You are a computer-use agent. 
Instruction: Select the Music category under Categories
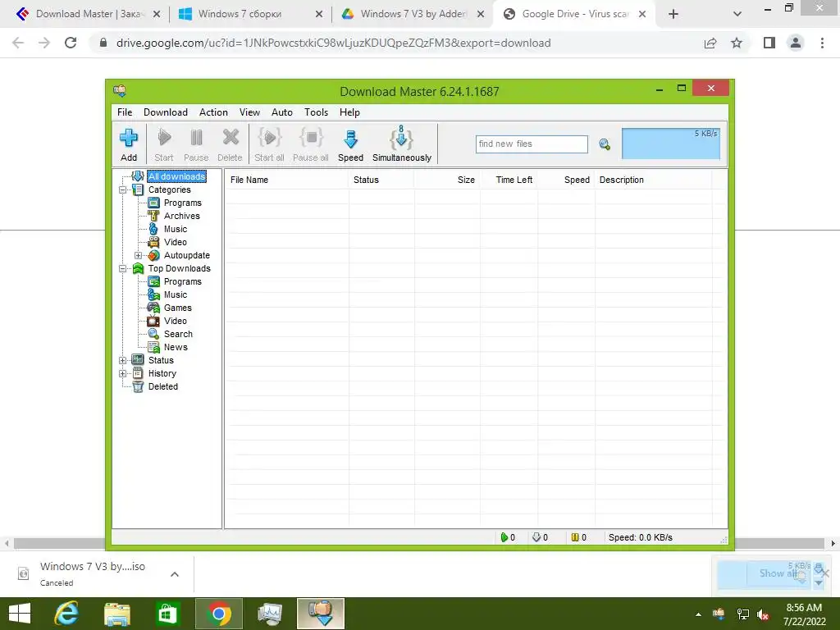(x=176, y=229)
